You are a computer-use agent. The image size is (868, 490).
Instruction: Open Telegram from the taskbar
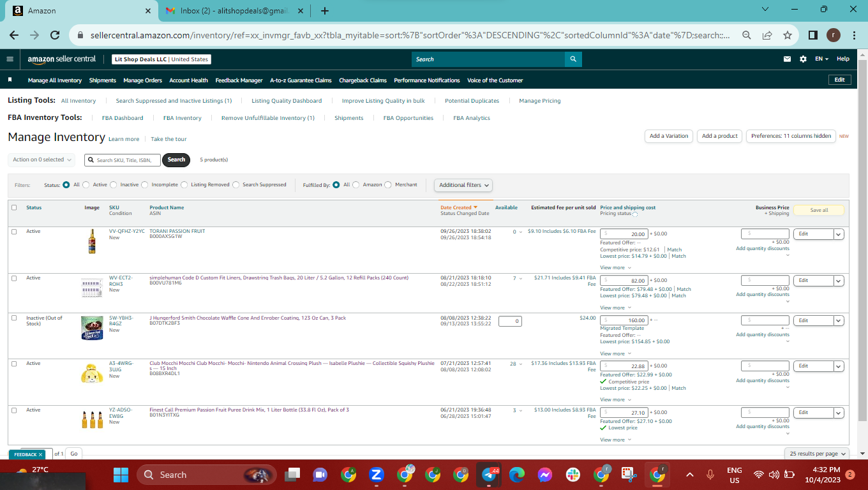(x=490, y=475)
